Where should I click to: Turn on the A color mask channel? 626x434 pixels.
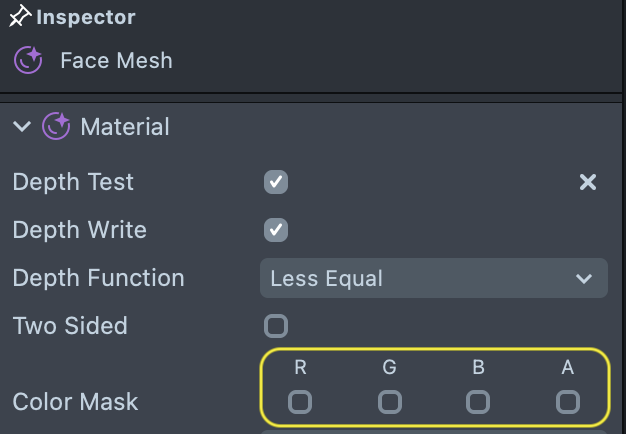(568, 402)
